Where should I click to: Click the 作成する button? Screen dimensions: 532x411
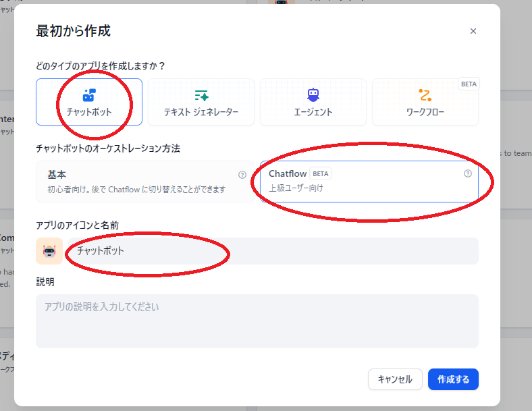pyautogui.click(x=453, y=379)
